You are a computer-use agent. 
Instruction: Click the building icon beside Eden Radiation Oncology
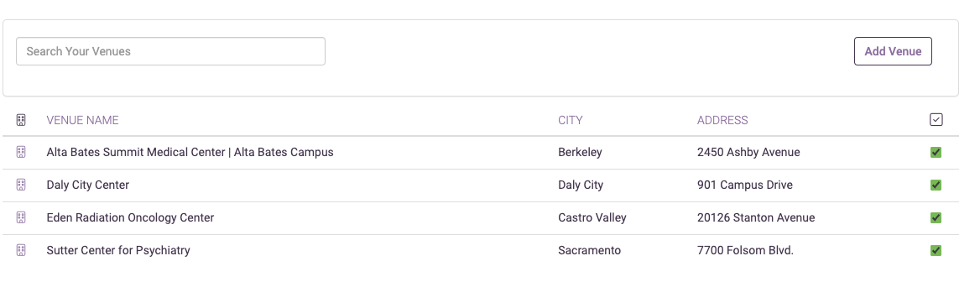click(21, 217)
